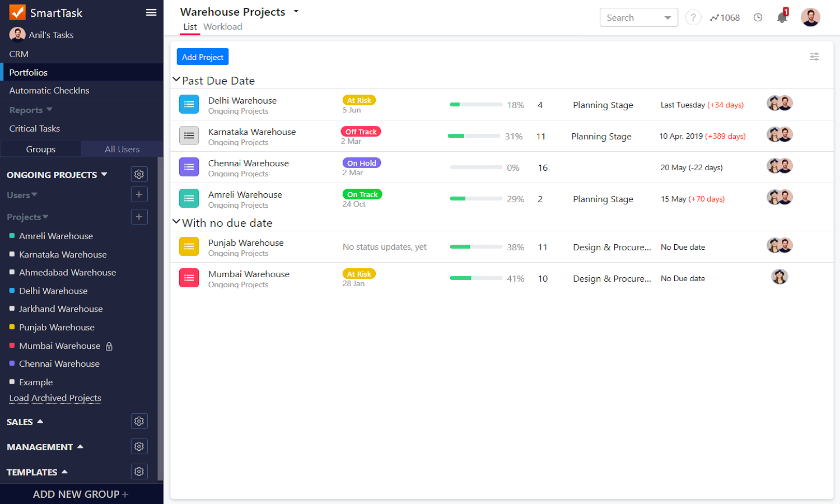Toggle the hamburger sidebar menu
The width and height of the screenshot is (840, 504).
[151, 12]
